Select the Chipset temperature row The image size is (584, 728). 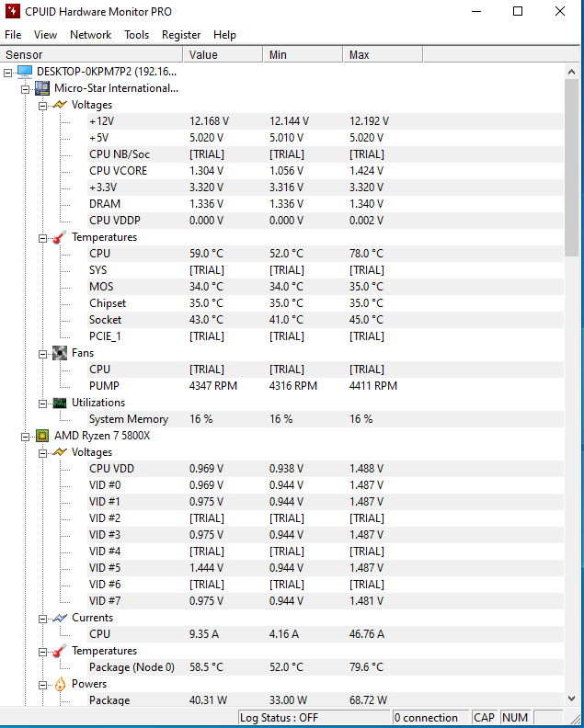point(326,303)
